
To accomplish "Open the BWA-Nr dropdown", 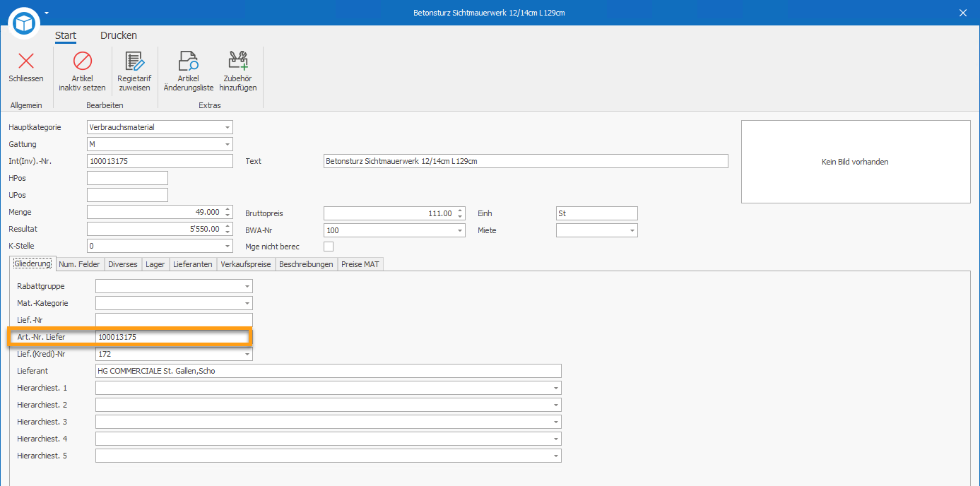I will pos(460,230).
